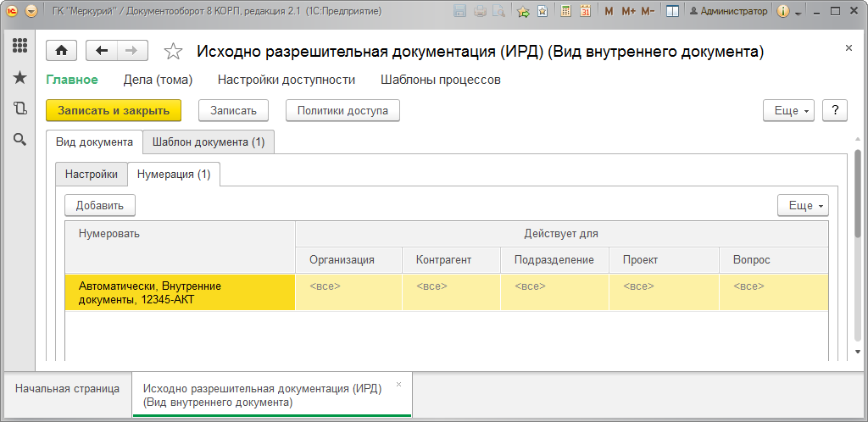Switch to Шаблон документа (1) tab
Image resolution: width=868 pixels, height=422 pixels.
209,142
